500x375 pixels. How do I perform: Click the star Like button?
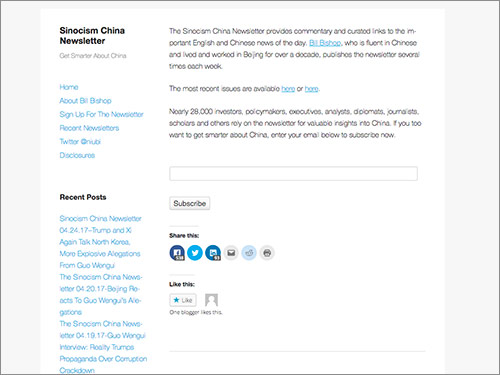tap(183, 300)
